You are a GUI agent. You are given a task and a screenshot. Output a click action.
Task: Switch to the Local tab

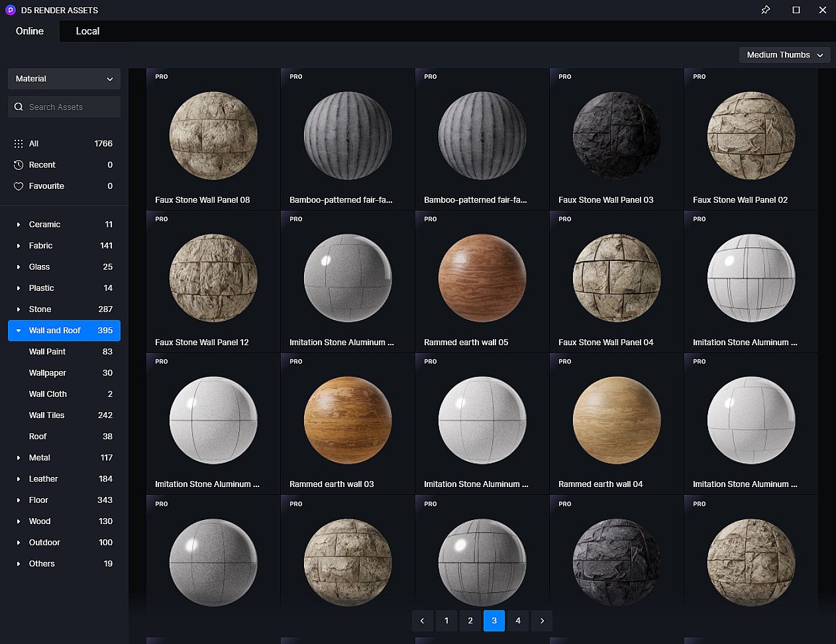[87, 31]
